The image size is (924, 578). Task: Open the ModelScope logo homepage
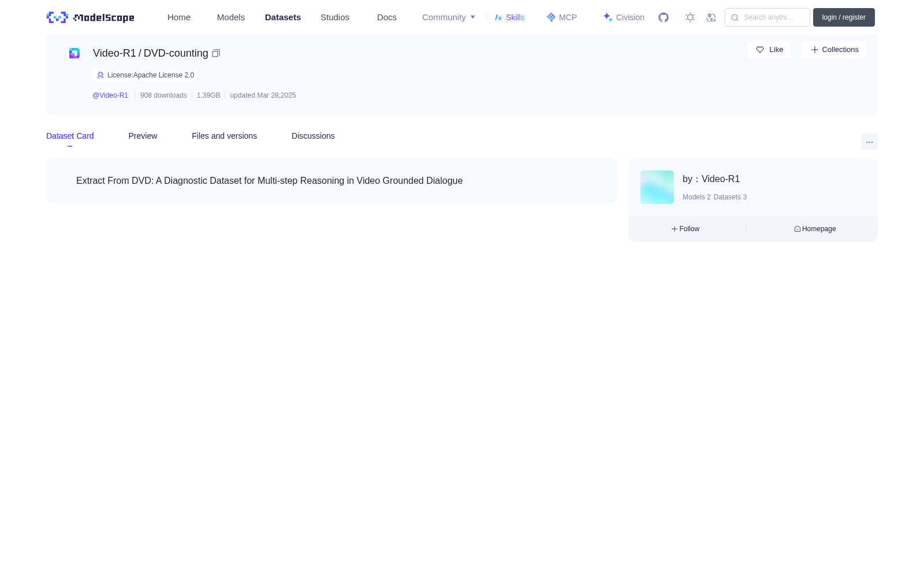(x=91, y=17)
